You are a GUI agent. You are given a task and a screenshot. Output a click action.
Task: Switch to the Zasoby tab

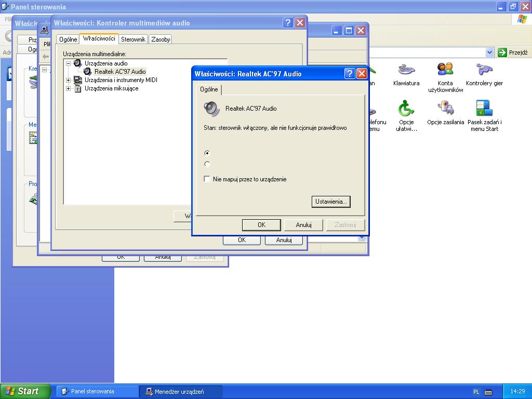[161, 39]
